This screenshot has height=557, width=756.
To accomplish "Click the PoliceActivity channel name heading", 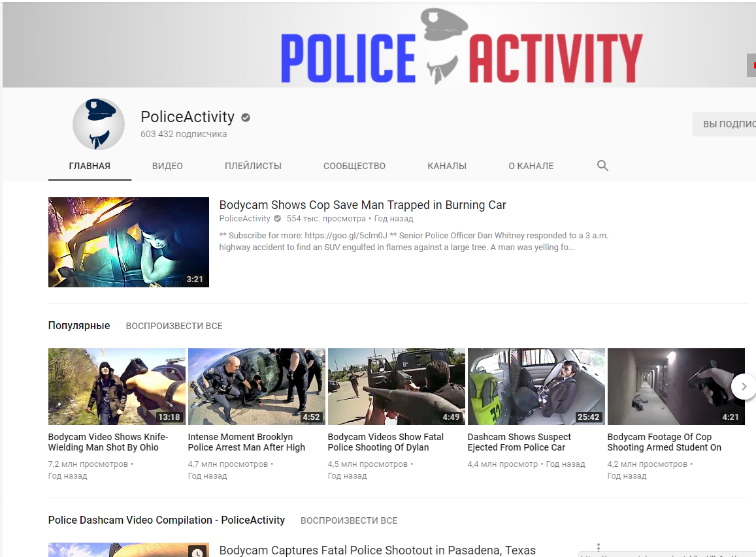I will pyautogui.click(x=188, y=117).
